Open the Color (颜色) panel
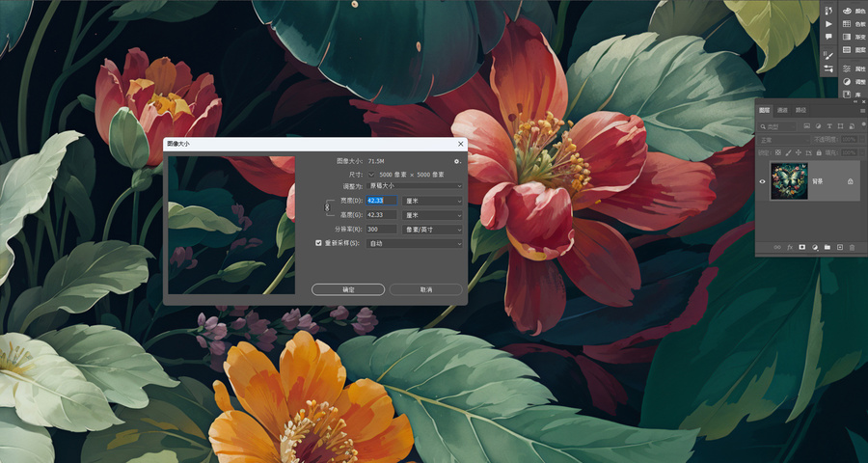The image size is (868, 463). point(854,11)
